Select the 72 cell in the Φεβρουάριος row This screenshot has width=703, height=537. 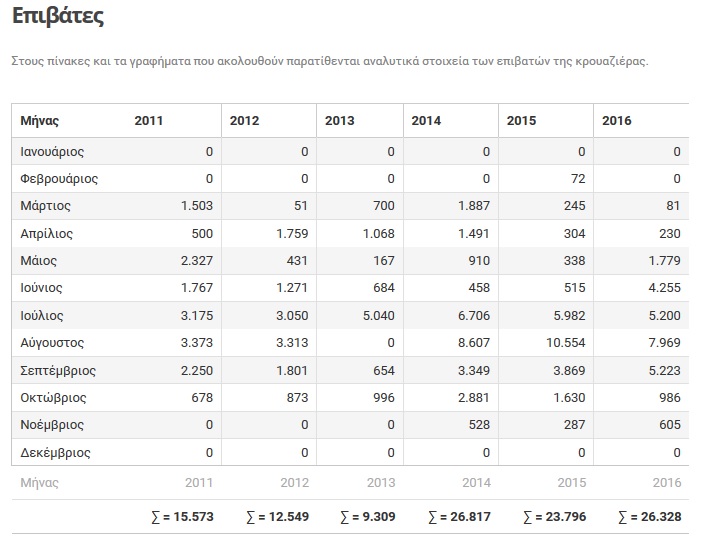point(577,179)
